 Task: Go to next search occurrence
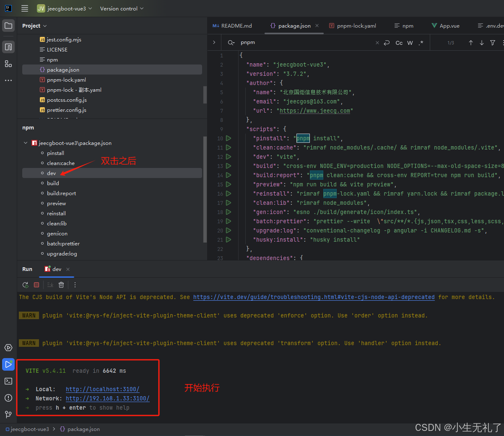(482, 43)
